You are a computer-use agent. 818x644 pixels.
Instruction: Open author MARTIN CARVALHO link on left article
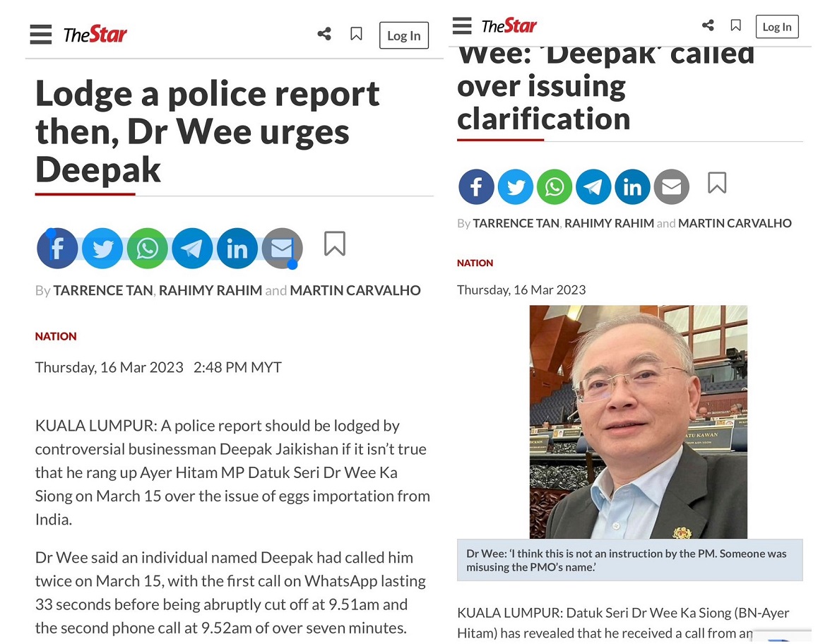coord(355,290)
